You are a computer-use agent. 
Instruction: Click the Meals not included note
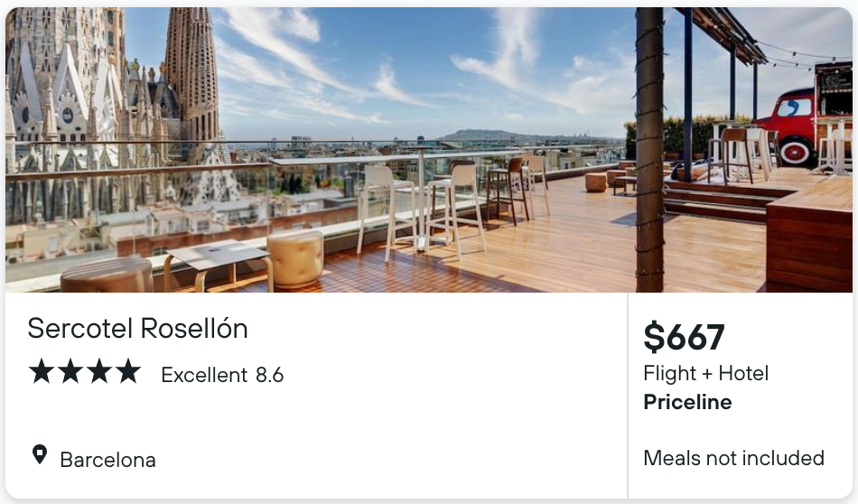tap(733, 458)
